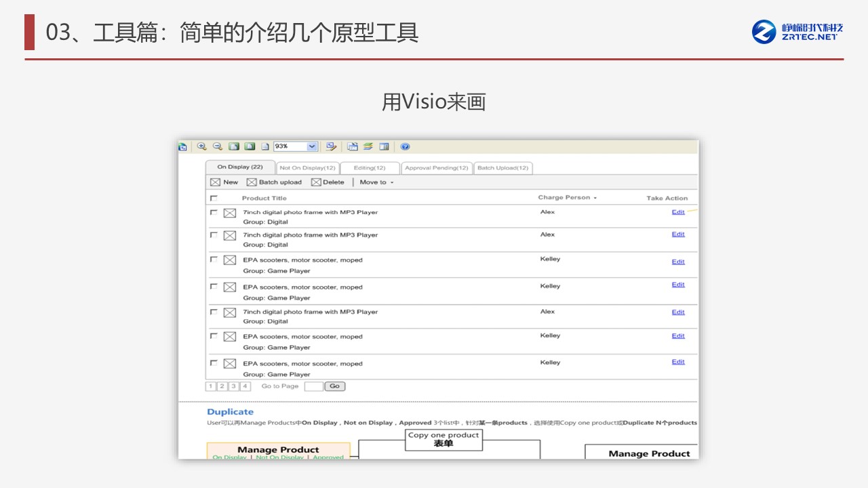Tick the last EPA scooters row checkbox

click(x=214, y=363)
